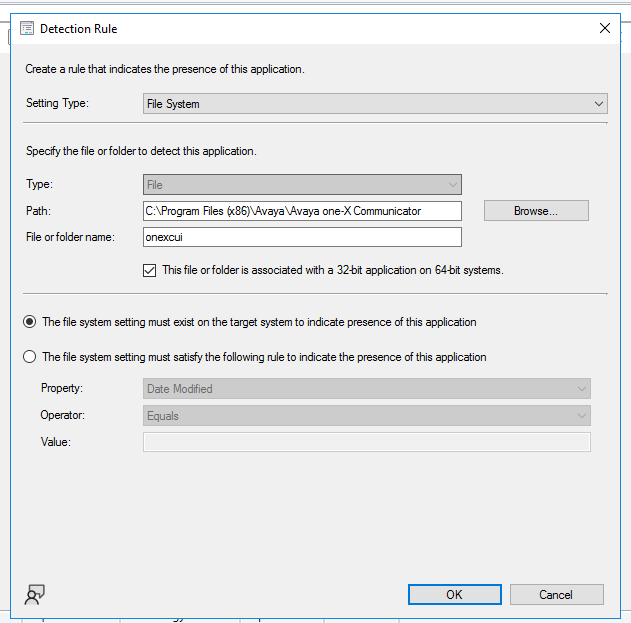This screenshot has height=623, width=631.
Task: Click the feedback person icon at bottom left
Action: point(35,594)
